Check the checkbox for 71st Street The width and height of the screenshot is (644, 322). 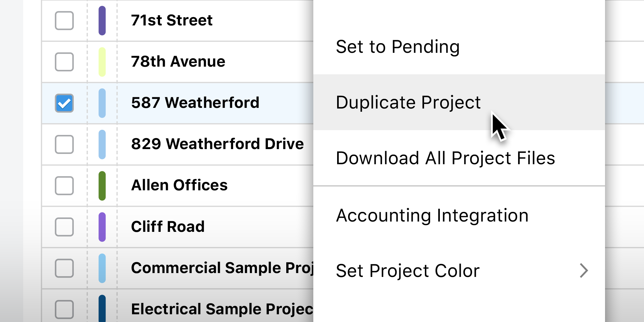coord(64,20)
